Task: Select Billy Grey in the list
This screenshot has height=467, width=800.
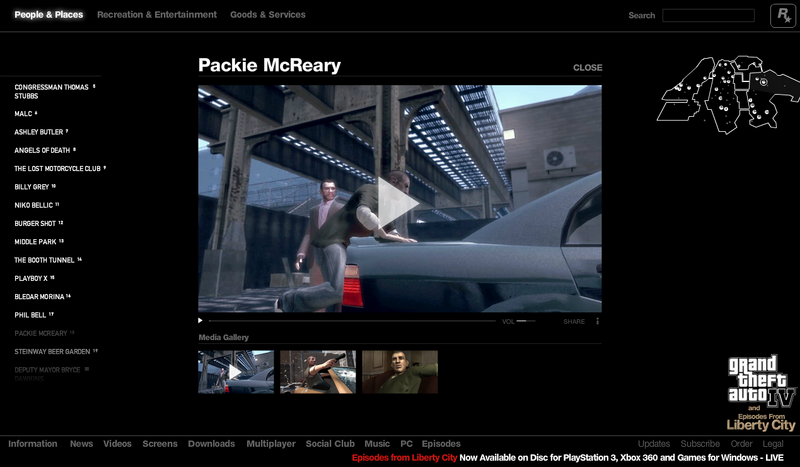Action: click(x=35, y=187)
